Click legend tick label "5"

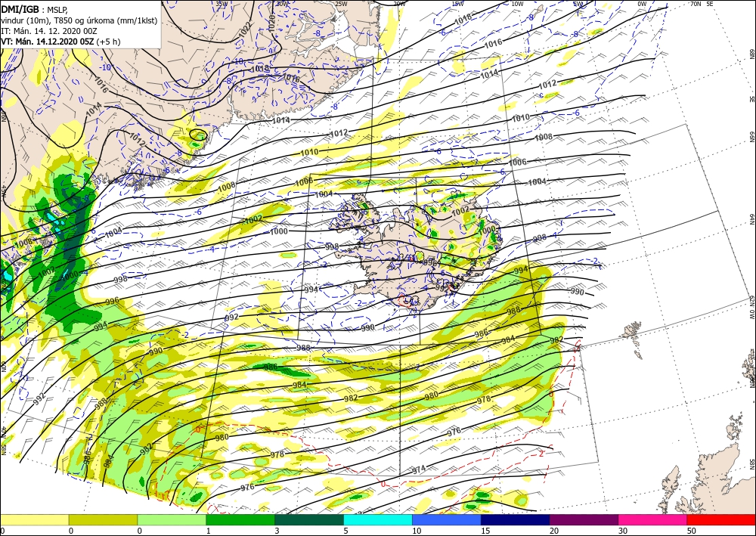pos(345,531)
